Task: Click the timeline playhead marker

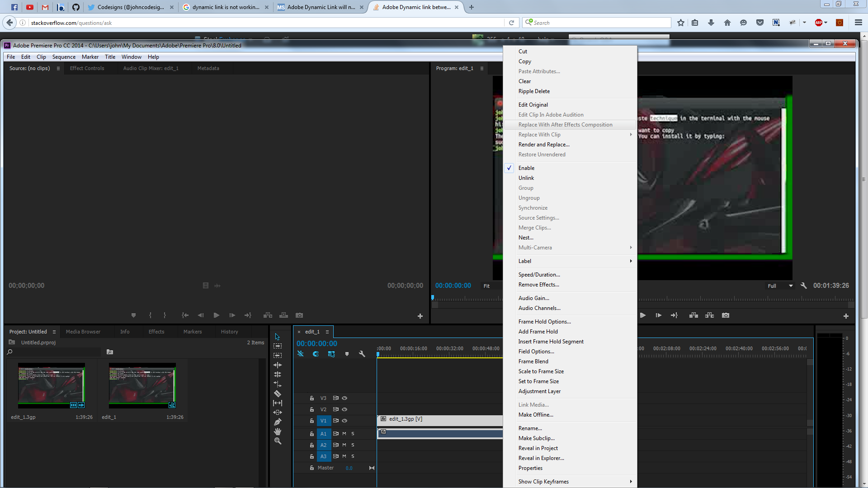Action: pos(378,355)
